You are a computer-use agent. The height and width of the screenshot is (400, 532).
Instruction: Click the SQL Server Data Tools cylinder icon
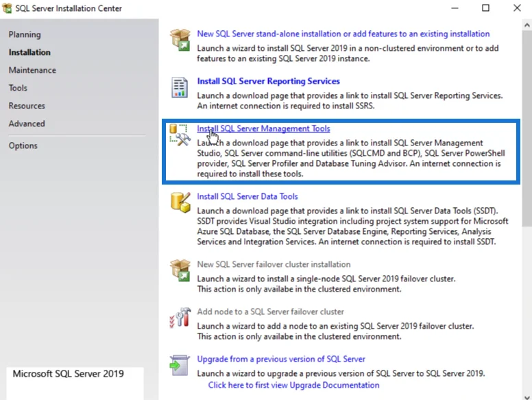pos(180,202)
